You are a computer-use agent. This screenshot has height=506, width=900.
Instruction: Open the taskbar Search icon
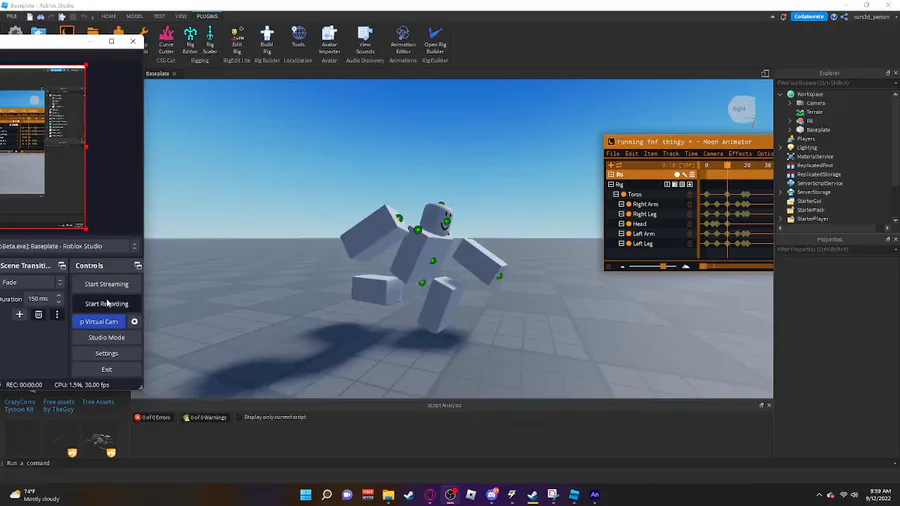click(327, 495)
